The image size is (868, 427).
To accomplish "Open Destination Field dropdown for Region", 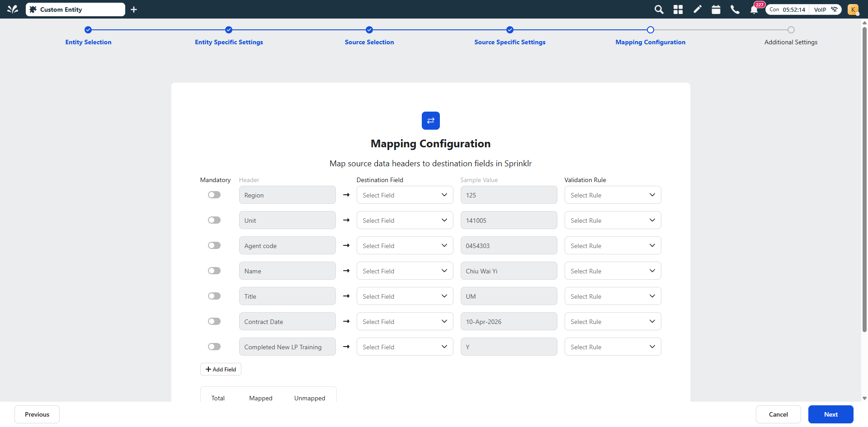I will point(405,195).
